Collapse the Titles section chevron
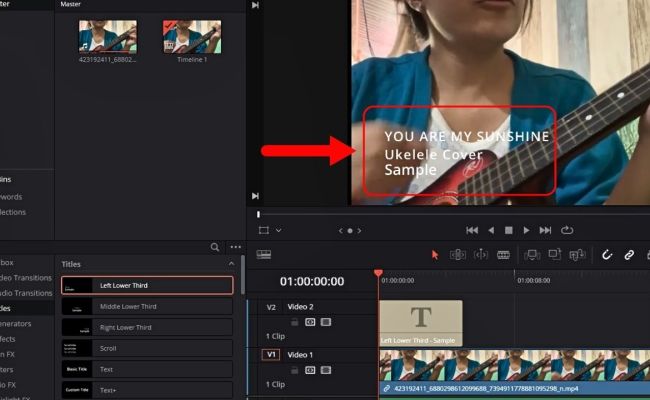This screenshot has height=400, width=650. (x=231, y=264)
